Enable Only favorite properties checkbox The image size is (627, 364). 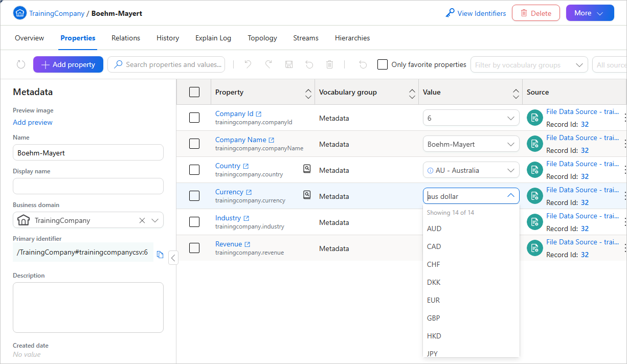click(x=383, y=64)
